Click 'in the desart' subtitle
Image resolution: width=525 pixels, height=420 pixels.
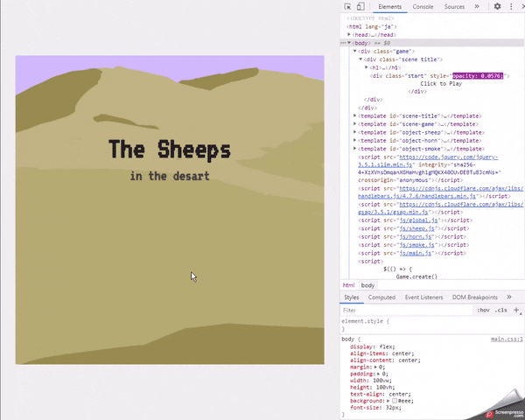tap(170, 176)
